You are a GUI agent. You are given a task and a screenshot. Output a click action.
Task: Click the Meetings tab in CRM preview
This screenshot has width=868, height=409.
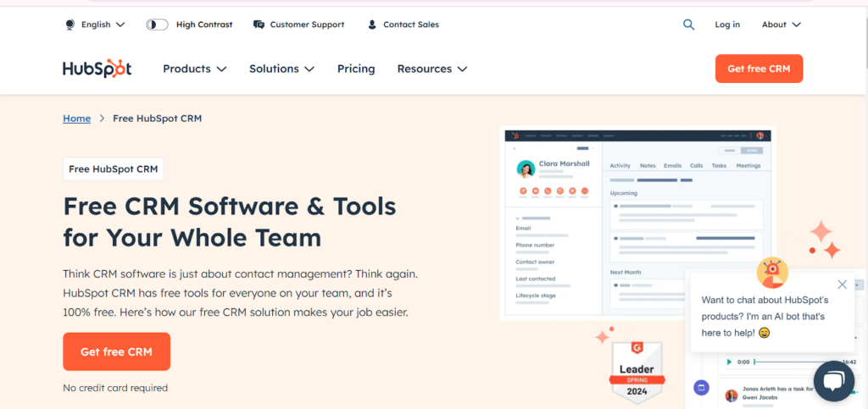[x=748, y=165]
